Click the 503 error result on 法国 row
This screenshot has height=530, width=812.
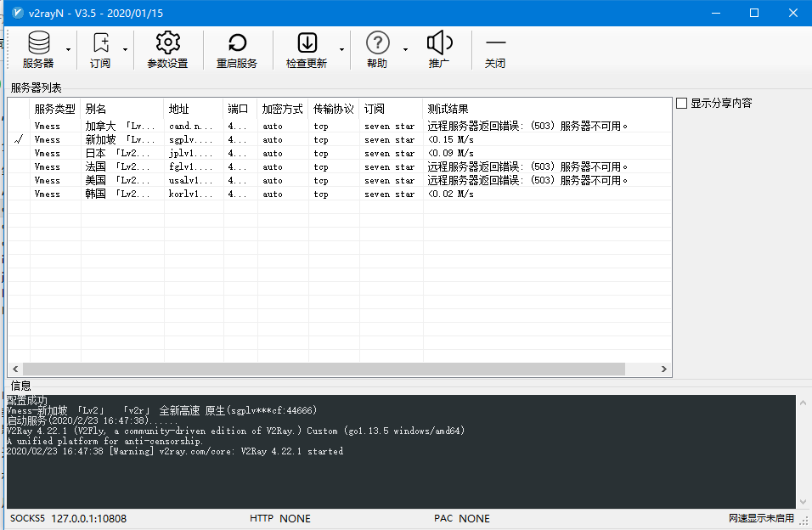527,166
